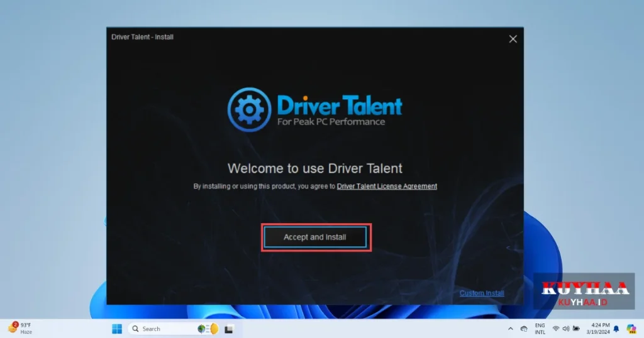Viewport: 644px width, 338px height.
Task: Open the Task View icon on taskbar
Action: click(x=229, y=329)
